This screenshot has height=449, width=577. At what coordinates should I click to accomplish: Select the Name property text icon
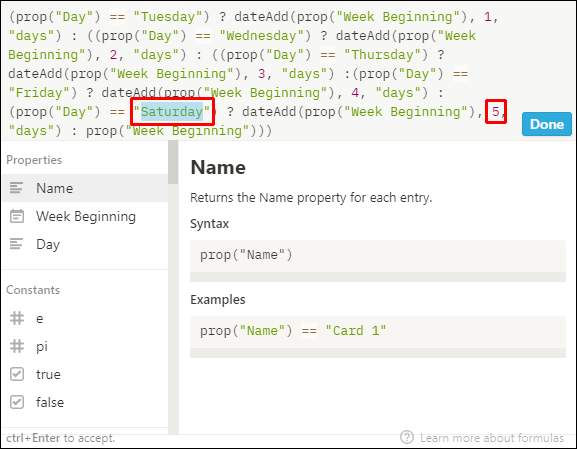point(16,188)
